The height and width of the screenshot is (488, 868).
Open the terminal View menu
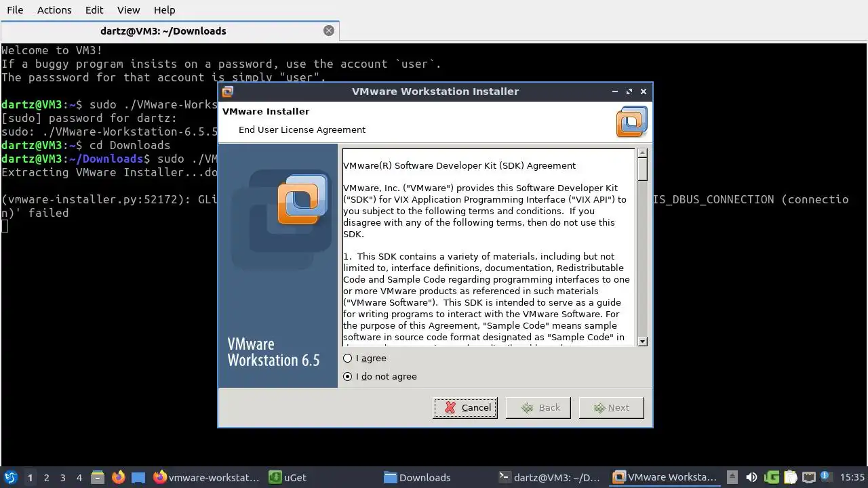tap(128, 10)
